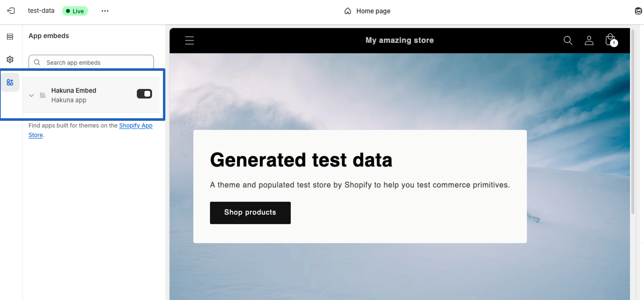
Task: Follow the Shopify App Store link
Action: [x=135, y=125]
